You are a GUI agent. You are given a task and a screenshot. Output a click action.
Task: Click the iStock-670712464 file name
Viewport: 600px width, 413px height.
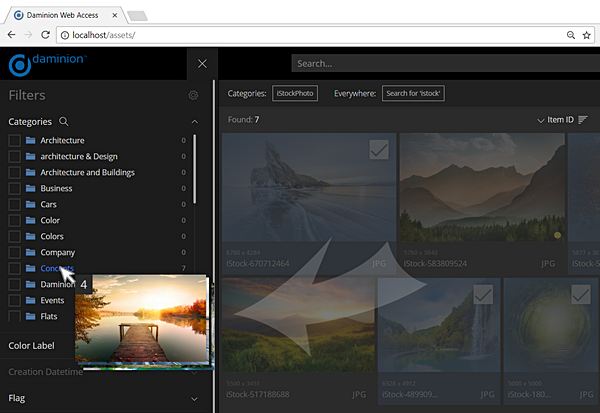[x=258, y=263]
